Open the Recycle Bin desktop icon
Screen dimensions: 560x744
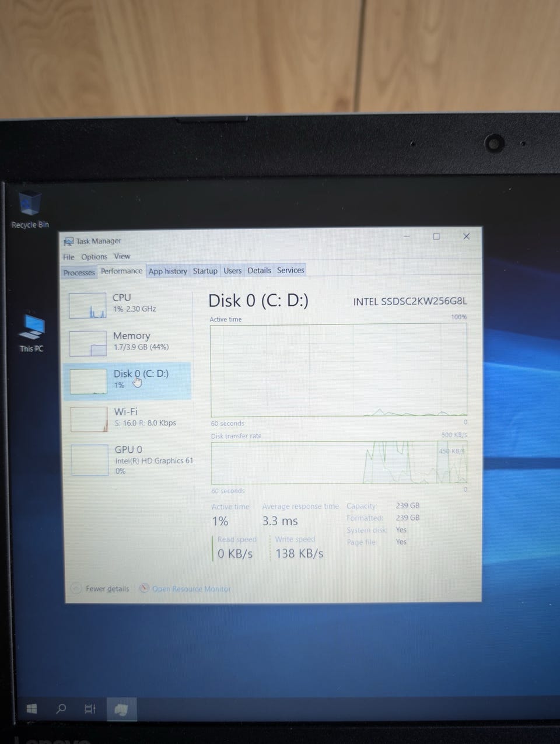30,209
